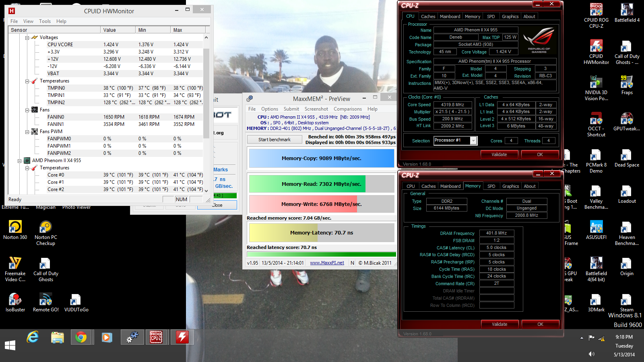The height and width of the screenshot is (362, 644).
Task: Open CPUID ROG CPU-Z desktop shortcut
Action: (x=596, y=15)
